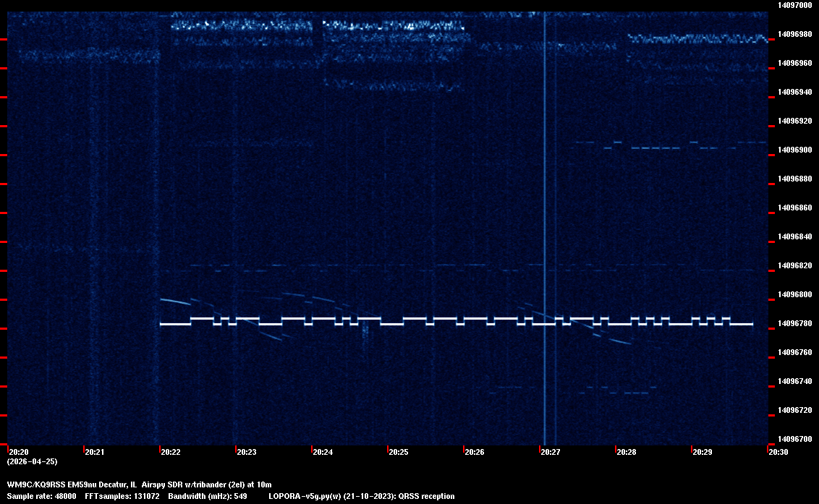
Task: Select the 14096700 frequency label
Action: [x=794, y=439]
